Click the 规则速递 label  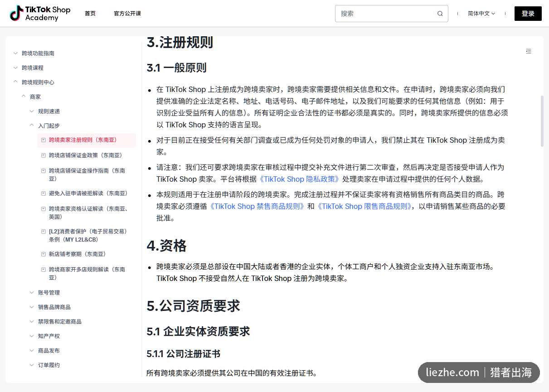pos(49,111)
